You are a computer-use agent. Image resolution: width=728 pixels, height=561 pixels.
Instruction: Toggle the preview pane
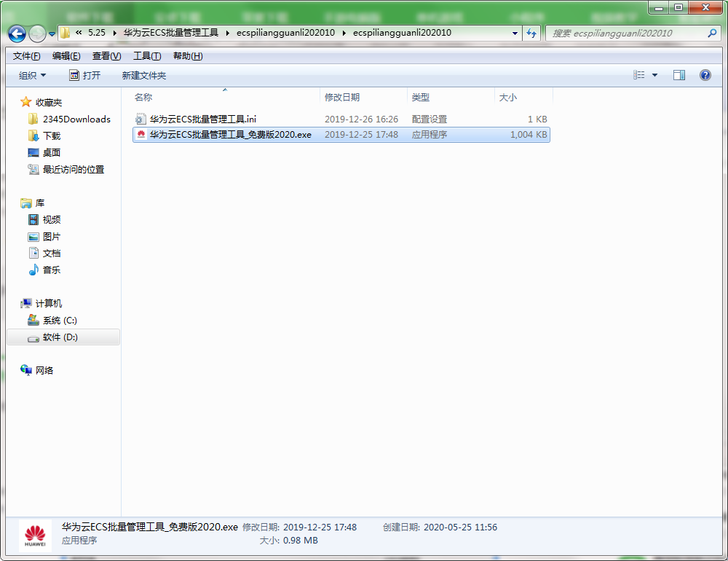[x=678, y=75]
